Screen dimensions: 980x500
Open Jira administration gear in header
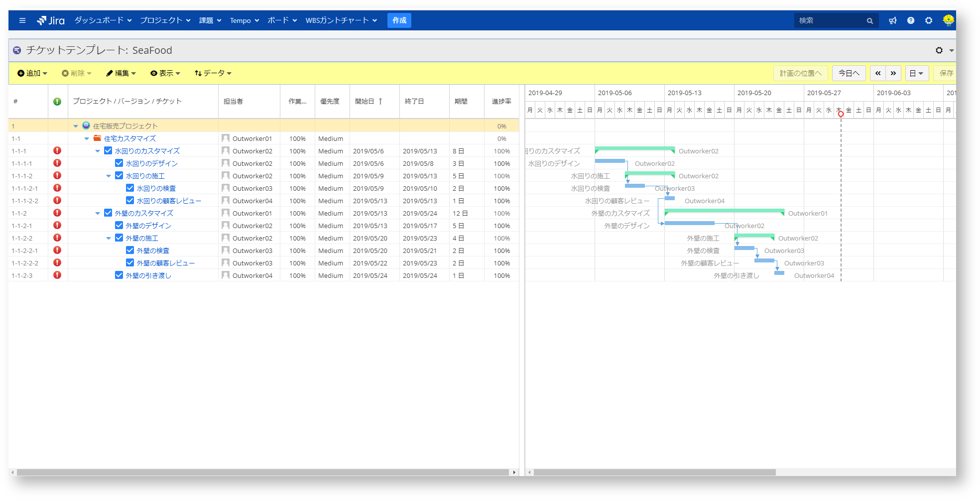point(929,20)
